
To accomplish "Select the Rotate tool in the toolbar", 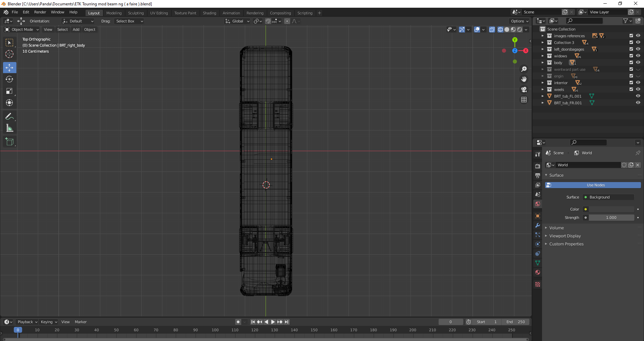I will 9,79.
